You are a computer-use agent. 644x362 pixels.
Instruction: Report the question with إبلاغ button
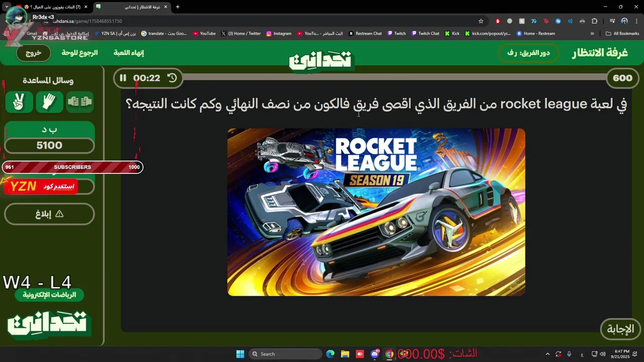pyautogui.click(x=49, y=214)
